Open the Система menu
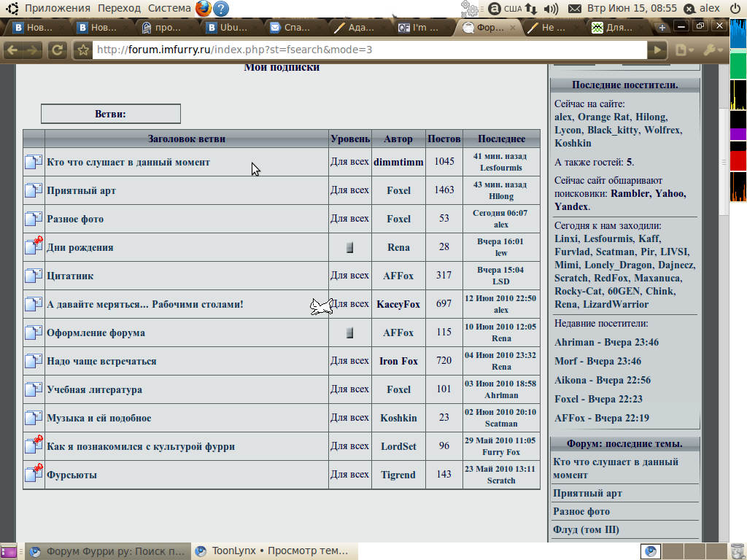 point(169,9)
